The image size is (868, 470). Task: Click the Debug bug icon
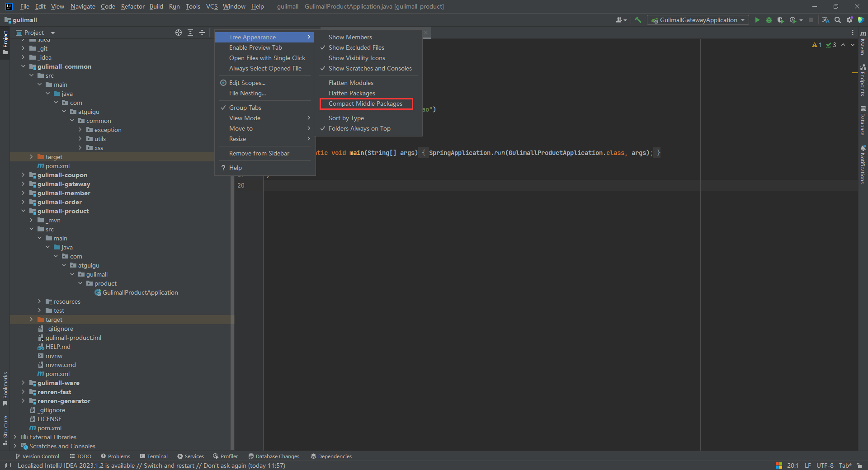769,20
